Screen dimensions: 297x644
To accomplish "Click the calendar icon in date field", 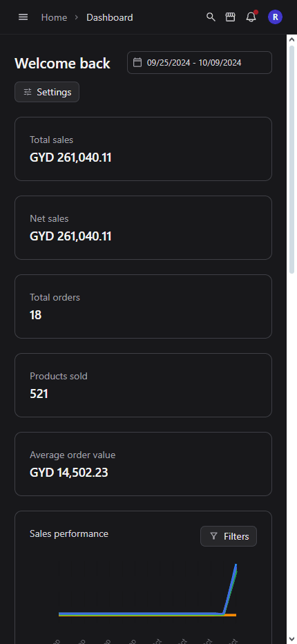I will click(x=137, y=62).
